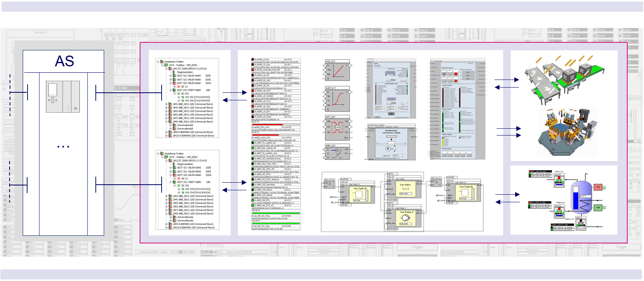
Task: Click the Control words section heading
Action: tap(447, 85)
